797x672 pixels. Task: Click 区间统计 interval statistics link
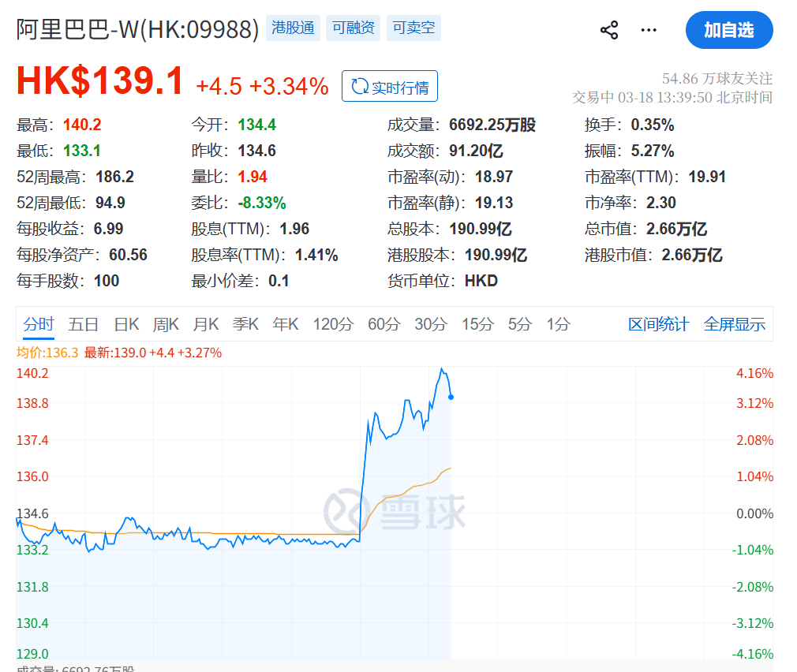point(658,323)
